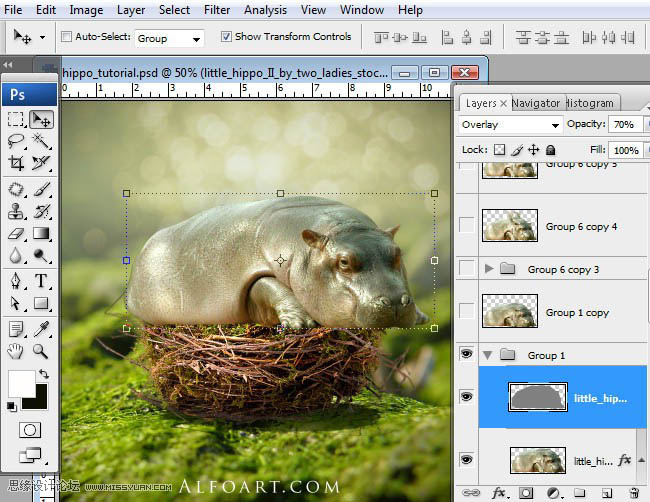Select the Hand tool
The height and width of the screenshot is (502, 650).
point(16,351)
